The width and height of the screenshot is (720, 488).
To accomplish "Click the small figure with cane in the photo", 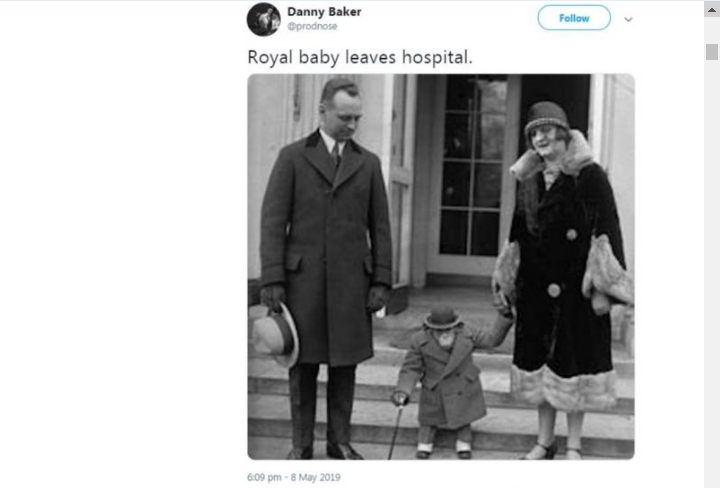I will click(443, 381).
